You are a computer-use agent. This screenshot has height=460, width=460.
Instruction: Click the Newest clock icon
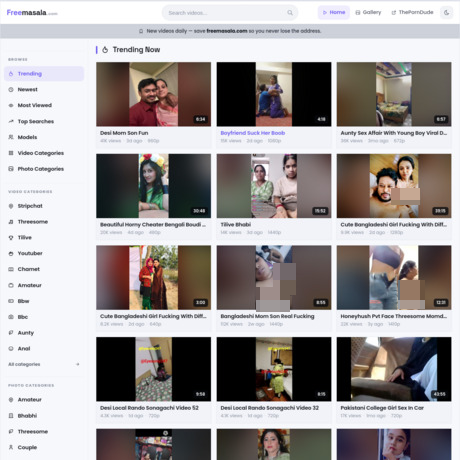click(x=11, y=89)
